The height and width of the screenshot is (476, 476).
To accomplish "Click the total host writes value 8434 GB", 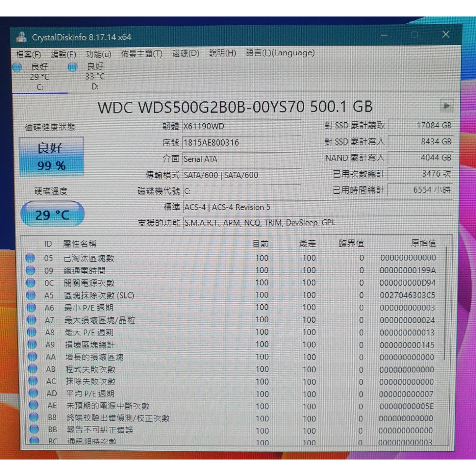I will click(x=421, y=141).
